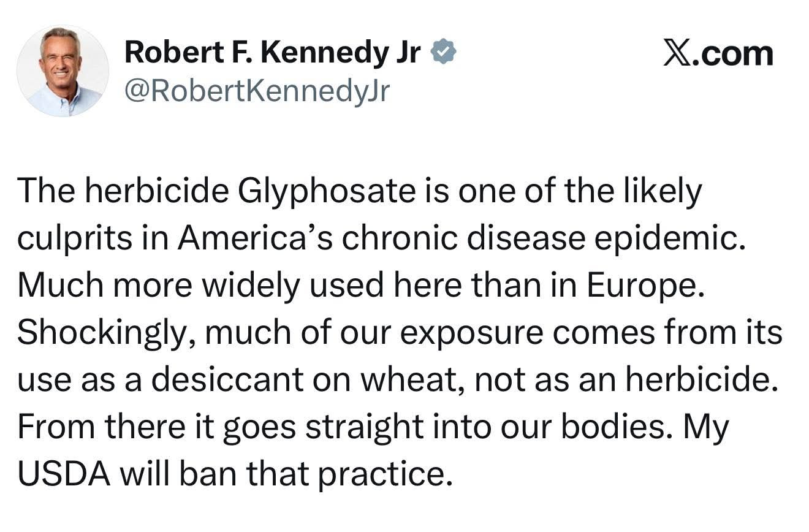The image size is (809, 532).
Task: Click the blue verified checkmark badge
Action: (x=444, y=53)
